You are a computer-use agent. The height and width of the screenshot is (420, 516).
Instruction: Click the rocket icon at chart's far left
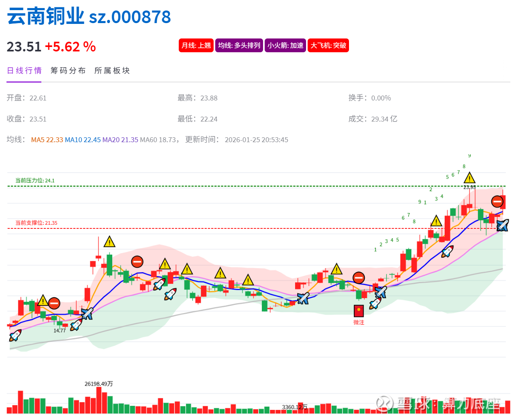coord(15,335)
